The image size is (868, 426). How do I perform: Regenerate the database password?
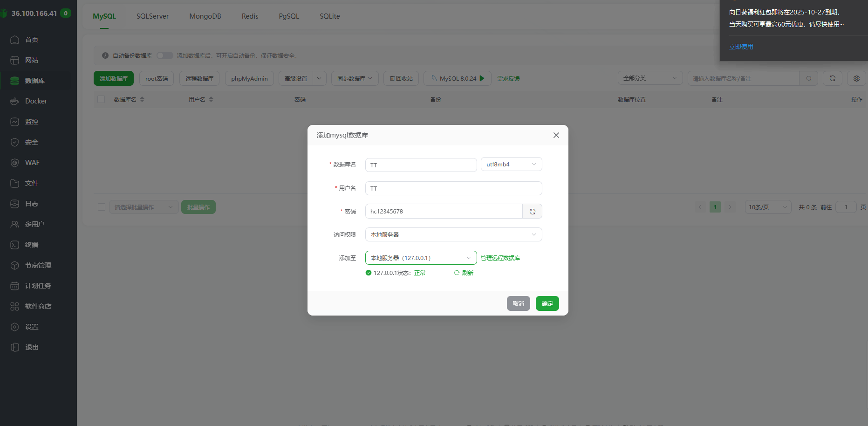click(x=532, y=211)
